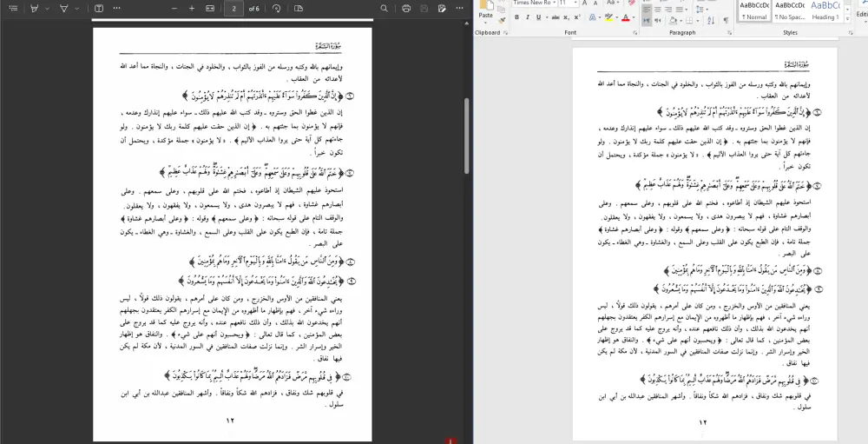This screenshot has width=868, height=444.
Task: Toggle show paragraph marks in Word
Action: [726, 21]
